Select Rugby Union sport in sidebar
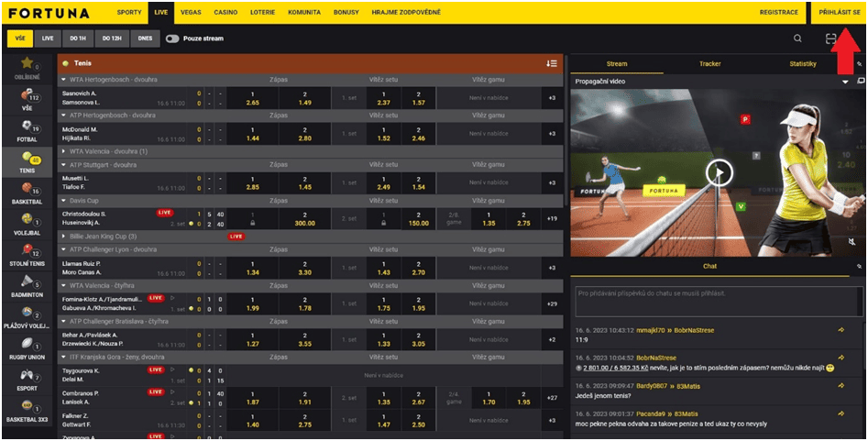Image resolution: width=868 pixels, height=441 pixels. [x=27, y=348]
